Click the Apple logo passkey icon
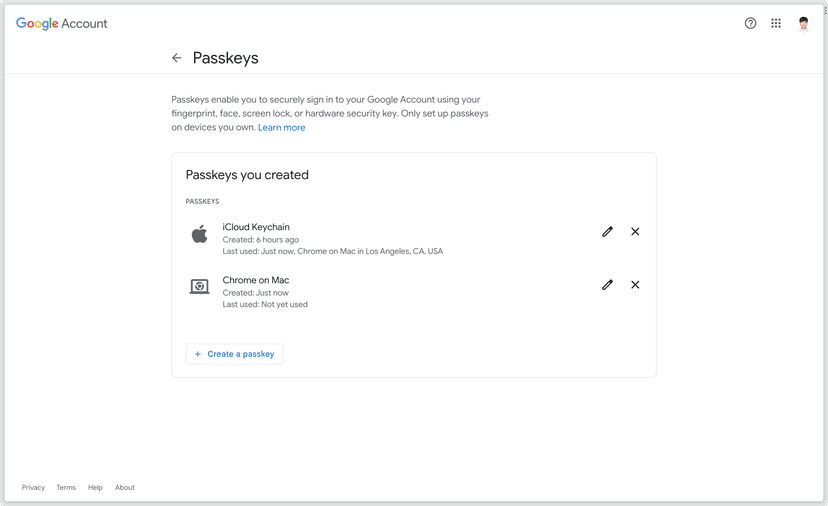The height and width of the screenshot is (506, 828). point(200,234)
